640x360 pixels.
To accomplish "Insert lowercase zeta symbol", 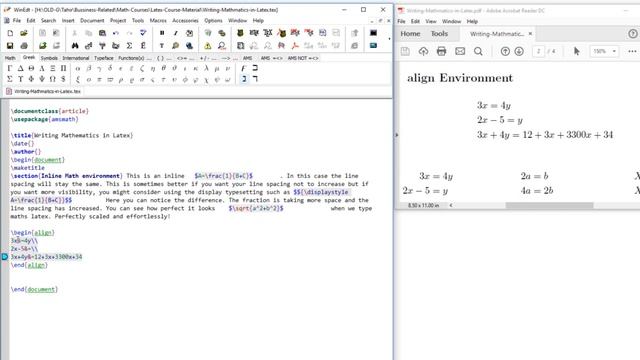I will (142, 68).
